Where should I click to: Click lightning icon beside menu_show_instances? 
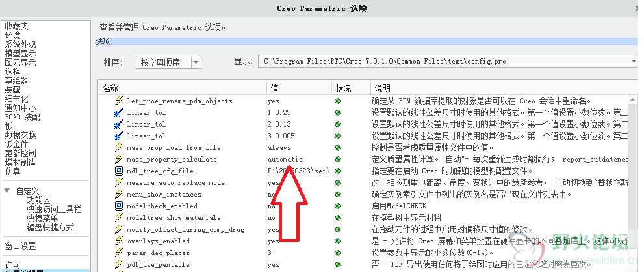point(119,194)
